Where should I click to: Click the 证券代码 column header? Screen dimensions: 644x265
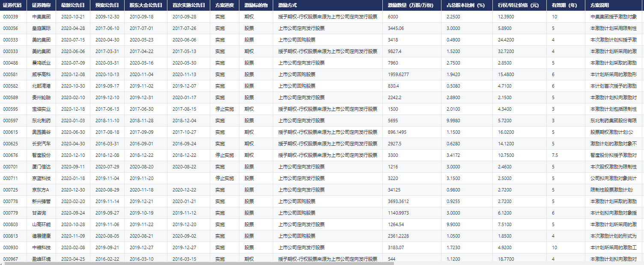tap(12, 5)
